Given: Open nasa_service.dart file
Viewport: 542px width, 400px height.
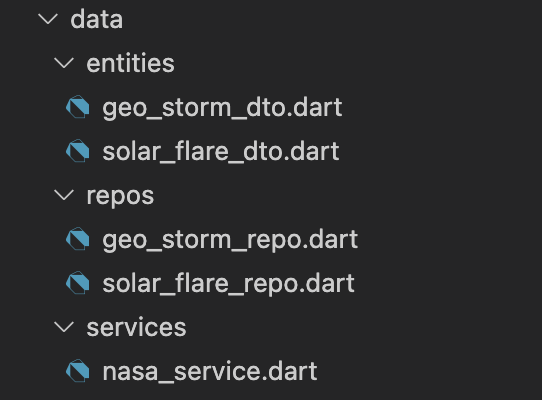Looking at the screenshot, I should tap(210, 372).
